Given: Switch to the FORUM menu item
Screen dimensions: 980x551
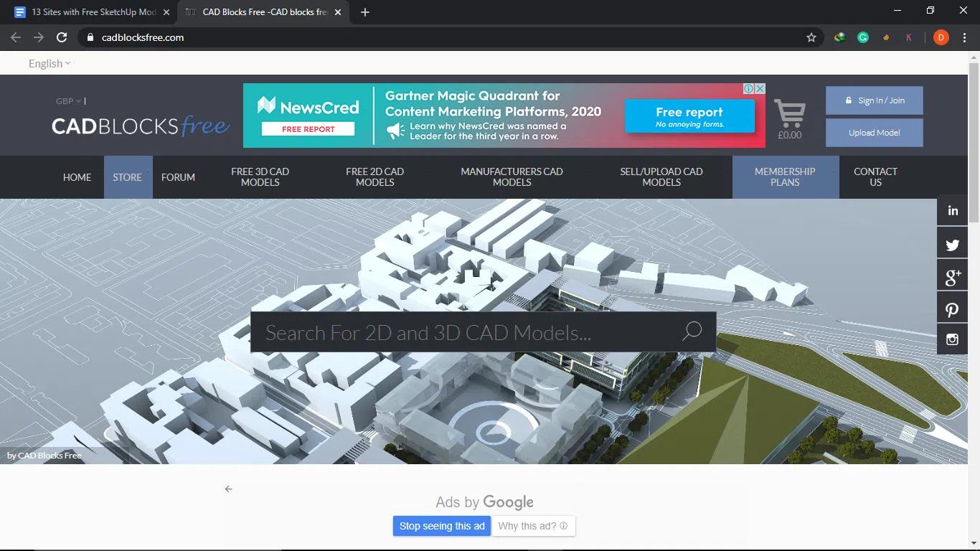Looking at the screenshot, I should 177,176.
